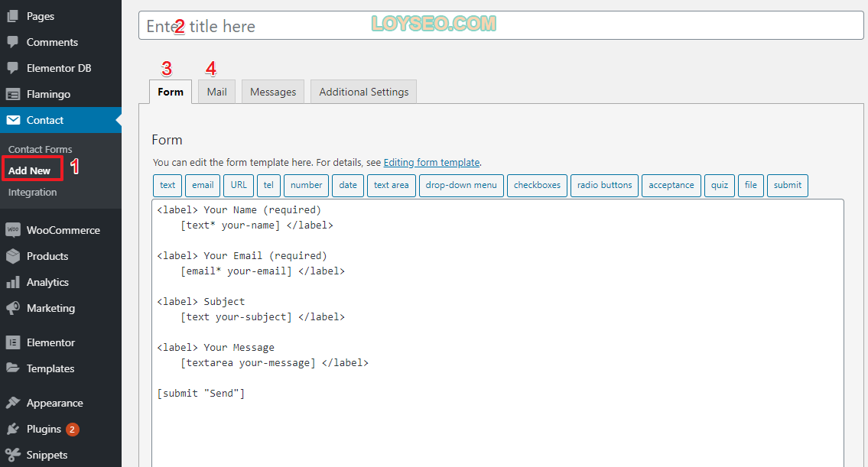Viewport: 868px width, 467px height.
Task: Click the Flamingo menu icon
Action: [13, 94]
